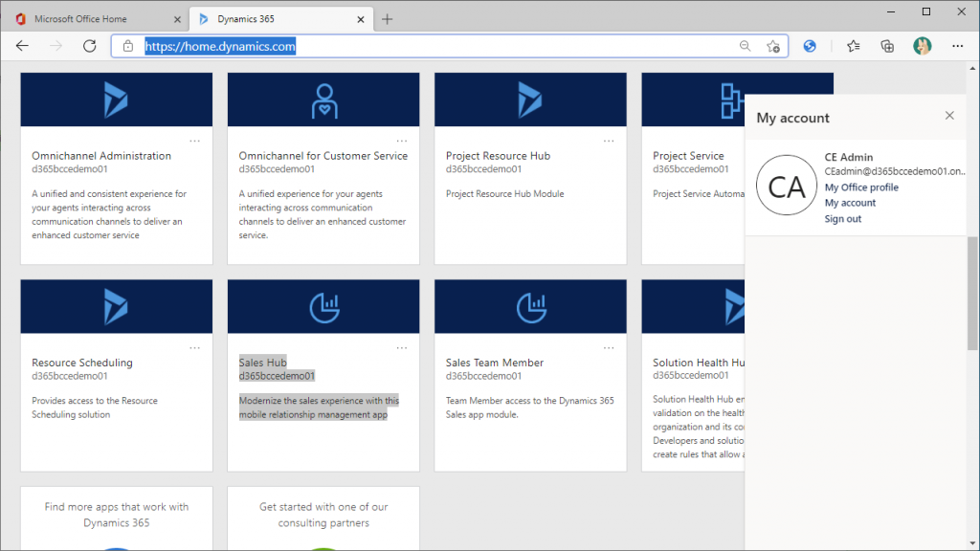Image resolution: width=980 pixels, height=551 pixels.
Task: Open more options for Sales Hub
Action: (402, 348)
